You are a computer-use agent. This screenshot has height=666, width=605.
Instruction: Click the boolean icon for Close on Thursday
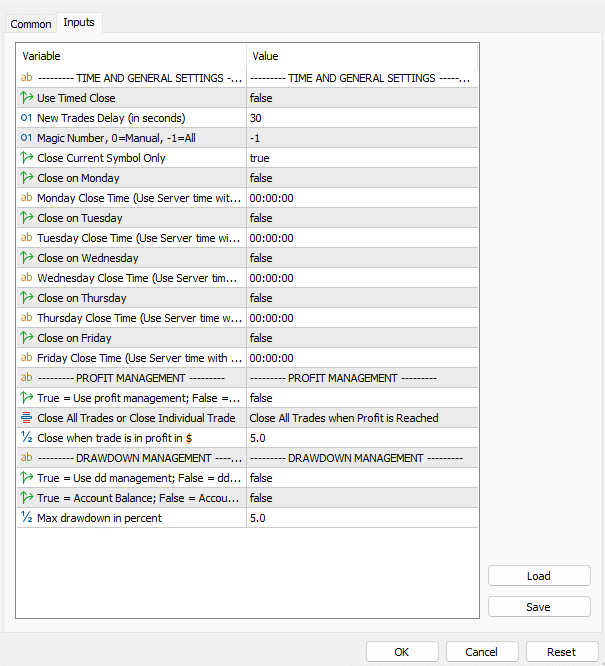pos(26,297)
